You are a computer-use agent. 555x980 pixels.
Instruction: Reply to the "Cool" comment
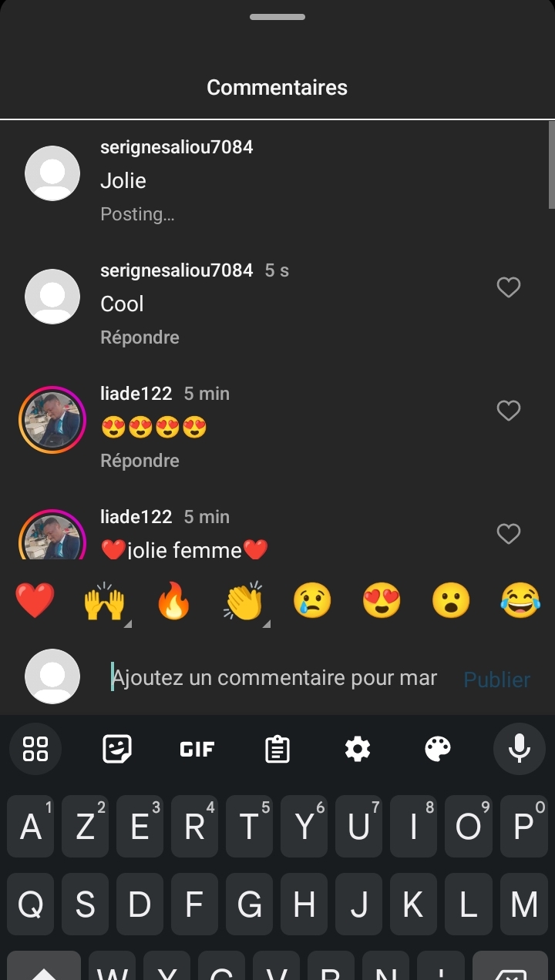(140, 337)
